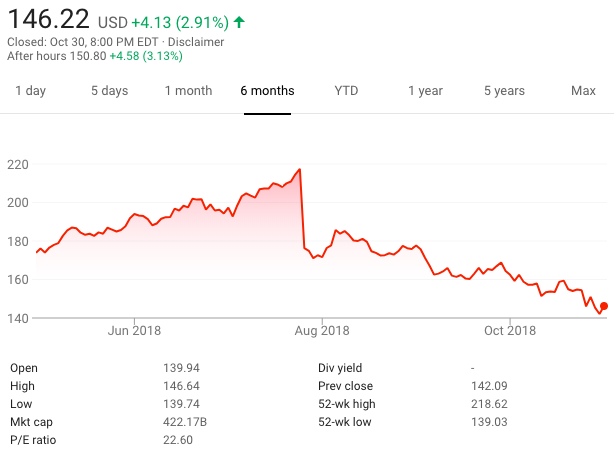
Task: Select the 5 years tab
Action: pyautogui.click(x=504, y=91)
